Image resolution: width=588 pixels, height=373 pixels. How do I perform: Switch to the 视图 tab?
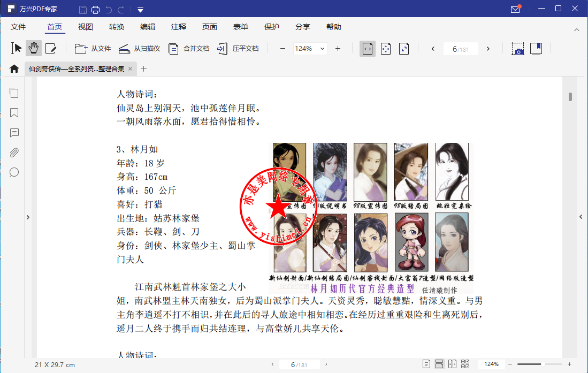click(x=86, y=27)
